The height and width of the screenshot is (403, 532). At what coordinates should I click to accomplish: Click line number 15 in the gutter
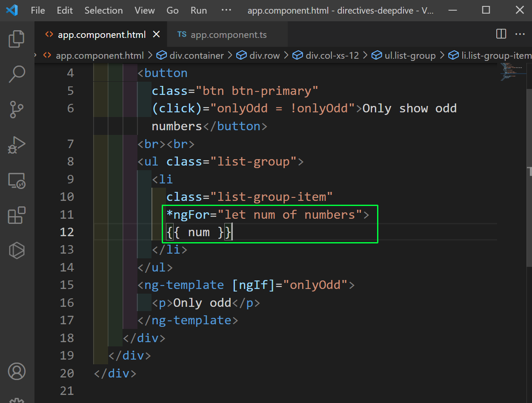[x=67, y=285]
